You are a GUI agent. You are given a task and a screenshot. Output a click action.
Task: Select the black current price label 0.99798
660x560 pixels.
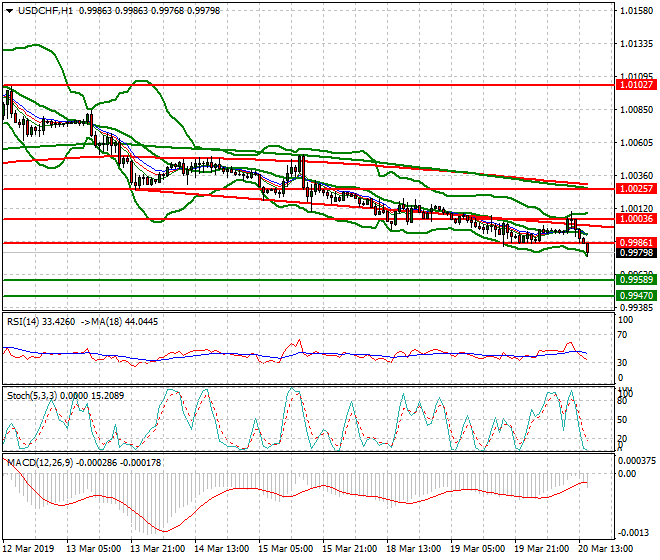pos(636,253)
